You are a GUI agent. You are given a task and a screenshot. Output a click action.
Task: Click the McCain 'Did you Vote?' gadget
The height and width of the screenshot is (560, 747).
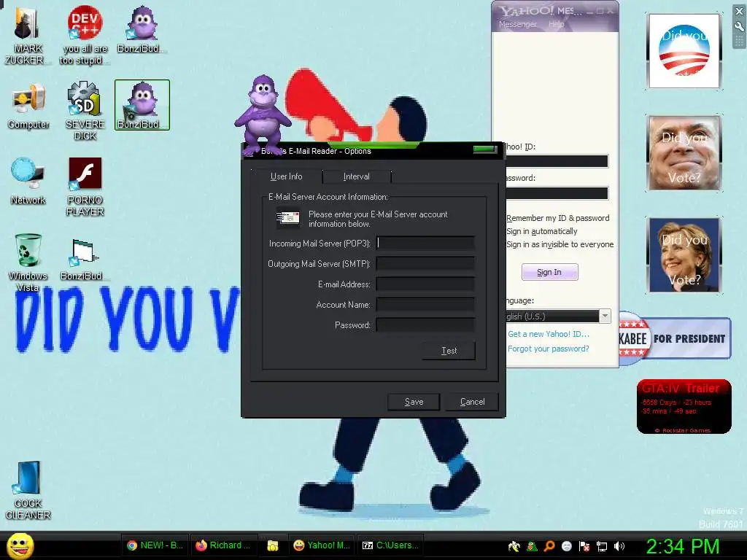point(684,153)
